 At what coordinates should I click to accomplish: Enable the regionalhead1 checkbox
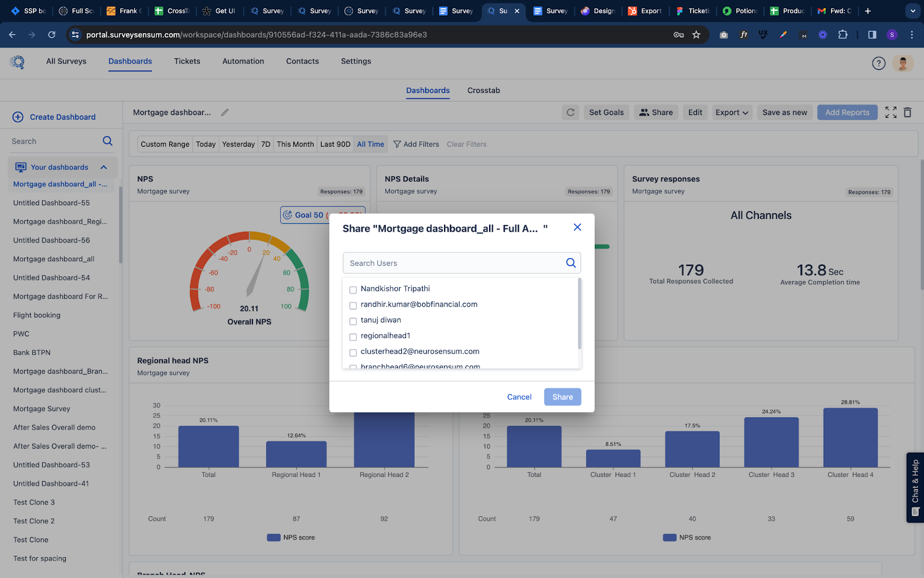click(x=353, y=336)
